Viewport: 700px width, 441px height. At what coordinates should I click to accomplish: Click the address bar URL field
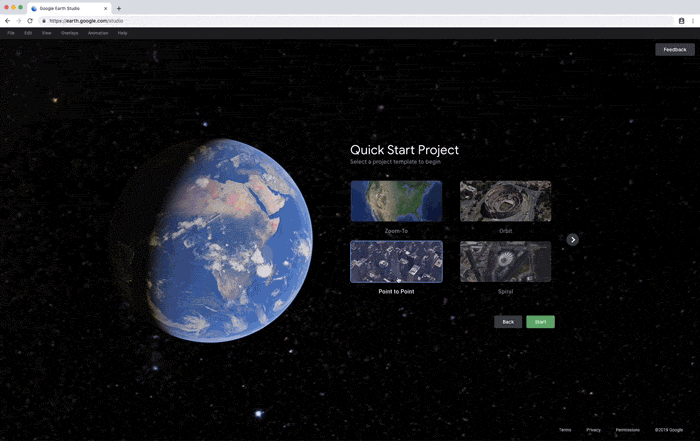[356, 21]
